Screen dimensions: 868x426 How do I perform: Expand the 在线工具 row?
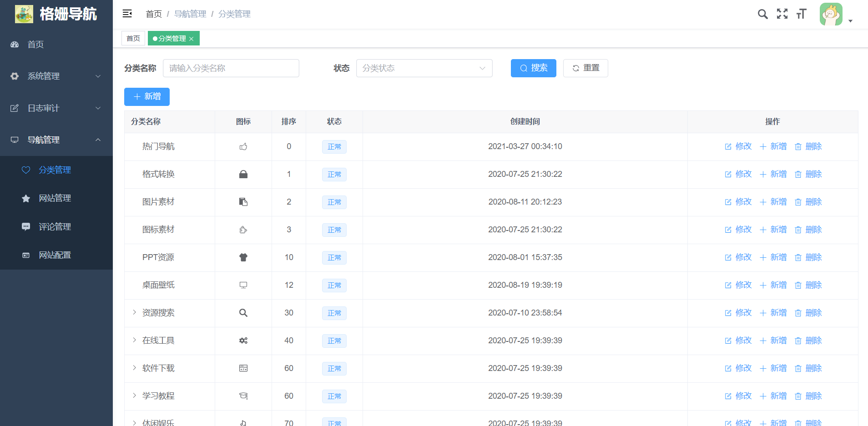point(135,340)
